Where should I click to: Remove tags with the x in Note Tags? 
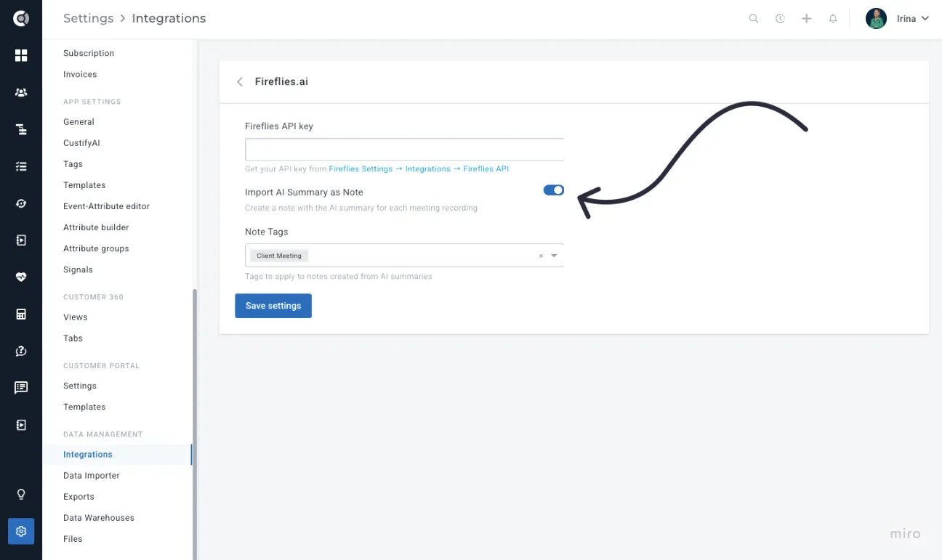[541, 256]
